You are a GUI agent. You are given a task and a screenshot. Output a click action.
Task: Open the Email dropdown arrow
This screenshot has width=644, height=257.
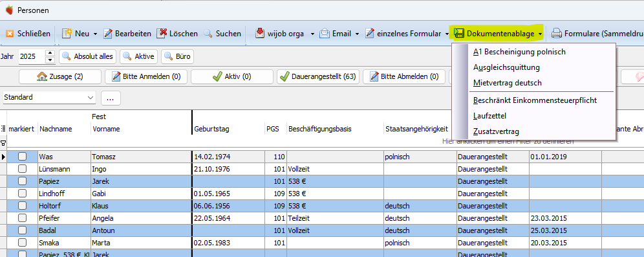pos(357,34)
